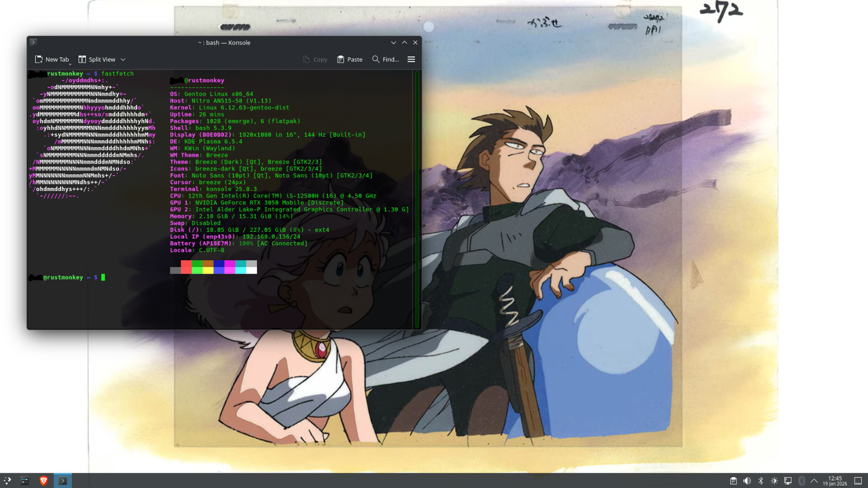Click the yellow block in the color palette

tap(208, 270)
